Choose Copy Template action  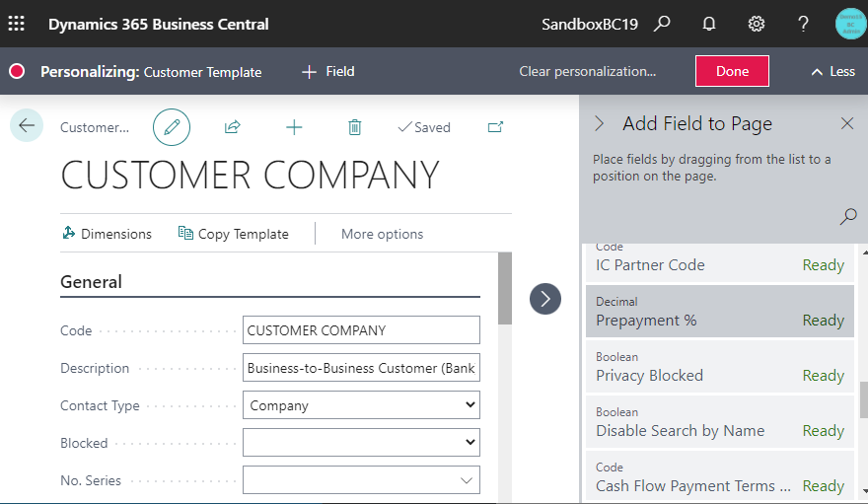(233, 234)
